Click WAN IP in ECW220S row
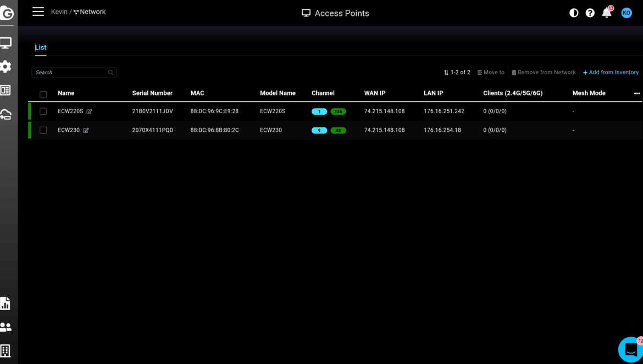The width and height of the screenshot is (643, 364). (x=384, y=111)
